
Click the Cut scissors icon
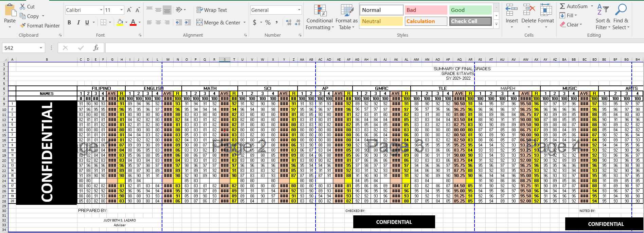point(23,6)
